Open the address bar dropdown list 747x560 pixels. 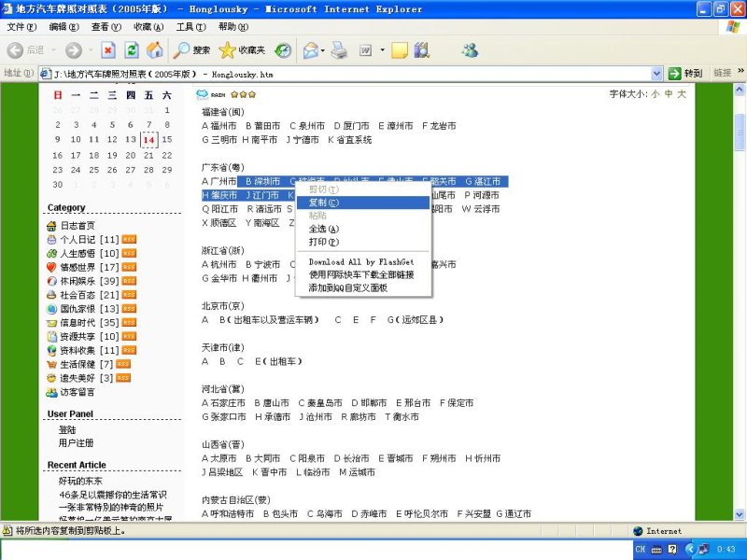(657, 71)
